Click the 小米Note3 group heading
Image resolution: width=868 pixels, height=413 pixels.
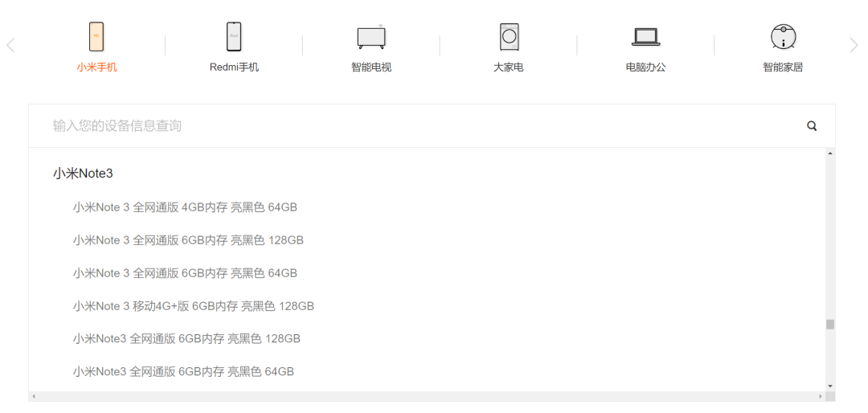[x=83, y=174]
